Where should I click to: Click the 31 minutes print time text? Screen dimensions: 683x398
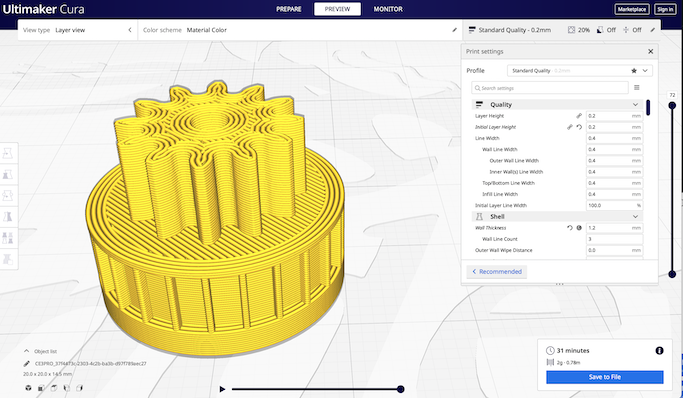click(x=573, y=351)
